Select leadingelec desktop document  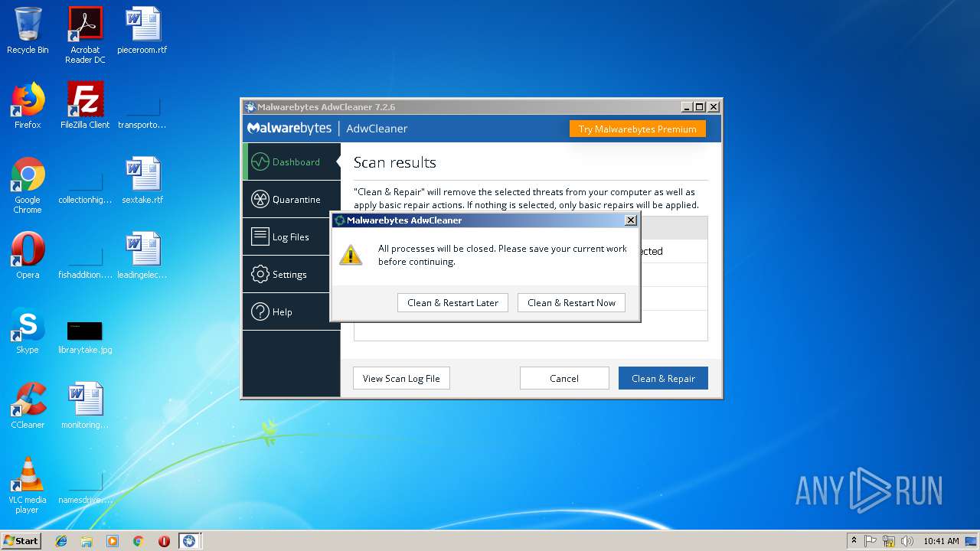(142, 256)
